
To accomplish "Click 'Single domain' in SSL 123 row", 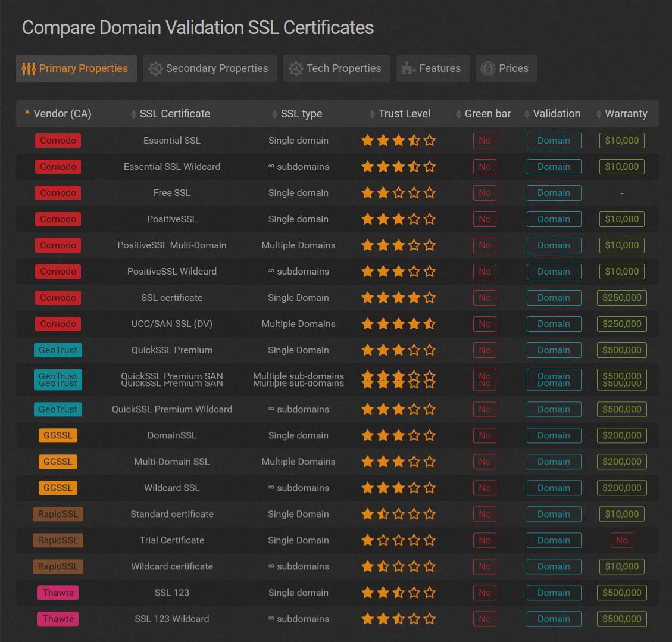I will point(298,592).
